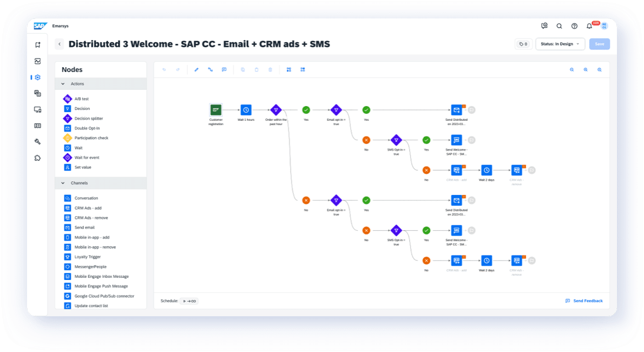
Task: Click the Save button
Action: coord(600,44)
